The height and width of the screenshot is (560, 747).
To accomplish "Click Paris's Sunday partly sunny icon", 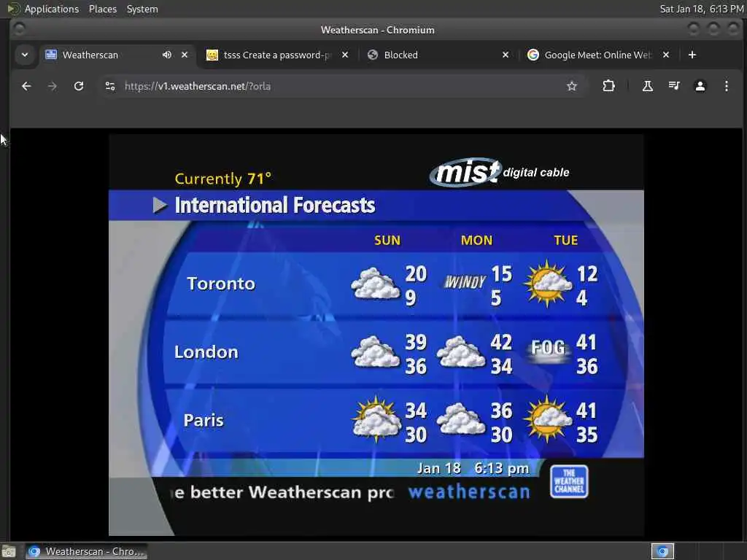I will (377, 419).
